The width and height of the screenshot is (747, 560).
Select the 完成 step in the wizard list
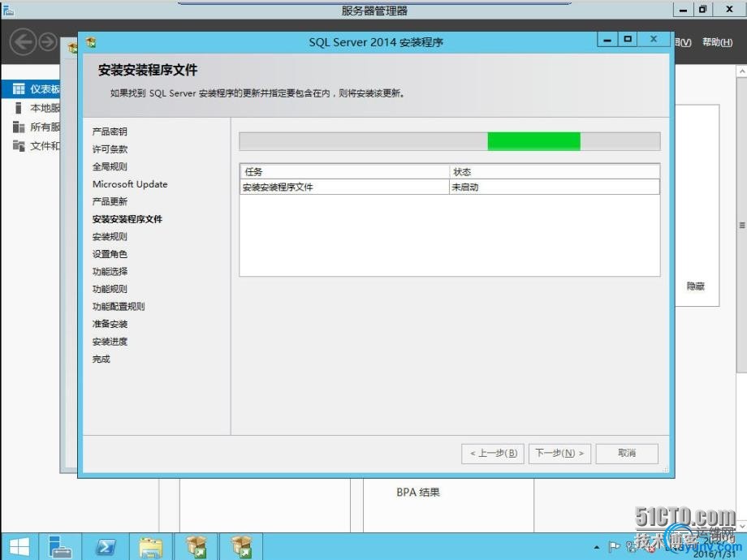pyautogui.click(x=101, y=359)
